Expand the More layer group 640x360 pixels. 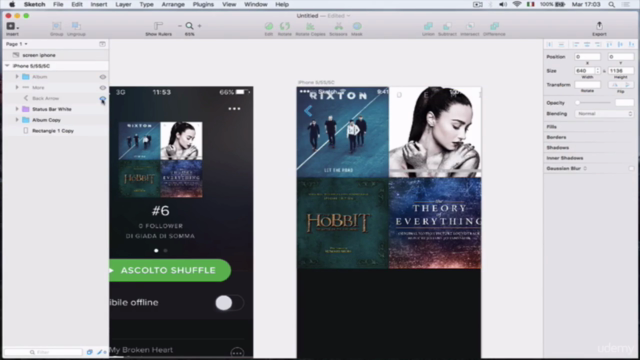[17, 87]
